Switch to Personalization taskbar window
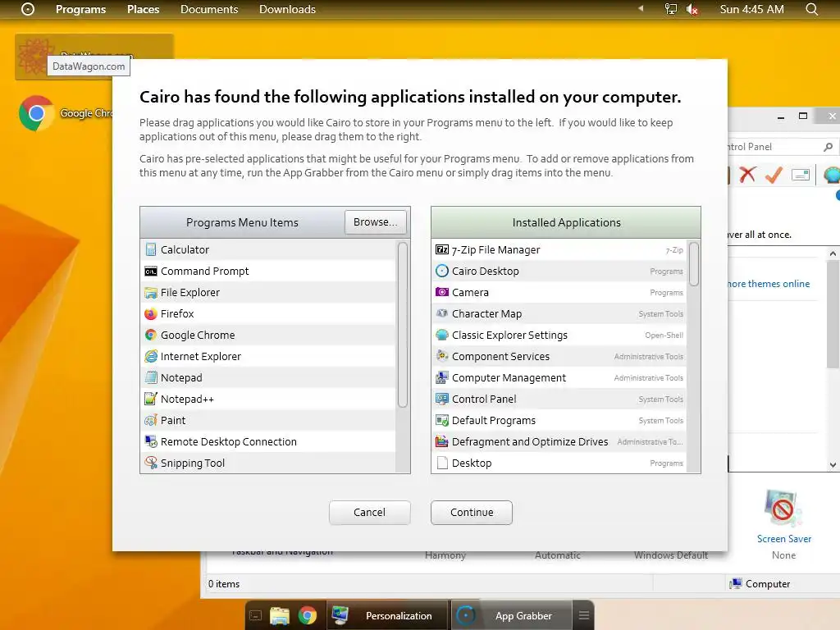This screenshot has height=630, width=840. (x=387, y=615)
